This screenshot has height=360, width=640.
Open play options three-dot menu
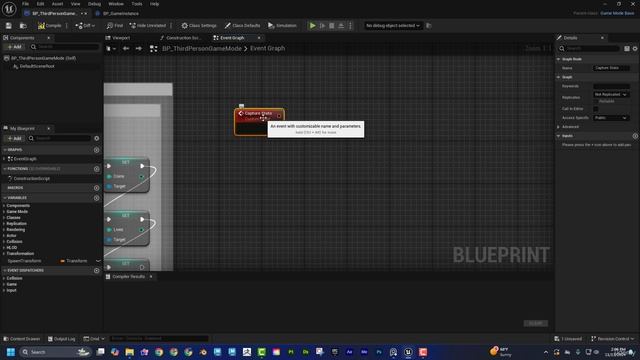[x=350, y=26]
